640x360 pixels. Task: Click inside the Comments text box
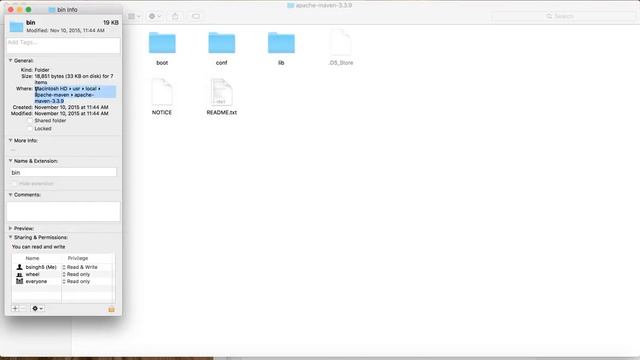click(63, 211)
